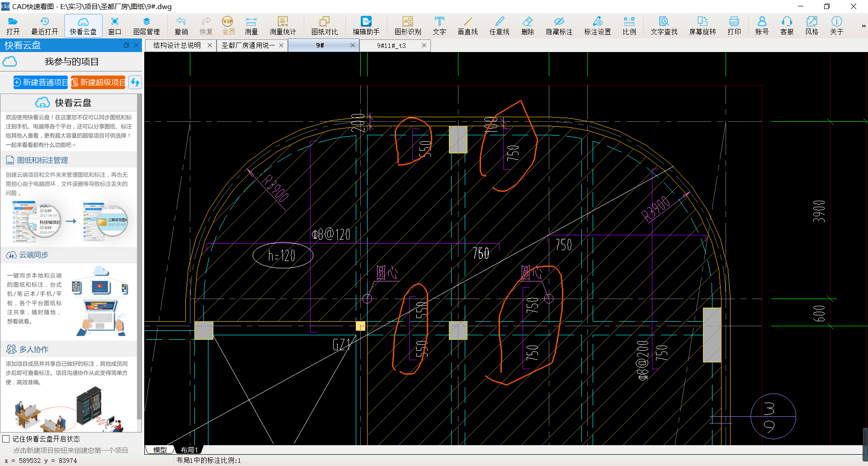Select the 图形识别 shape recognition tool
This screenshot has width=868, height=466.
[408, 26]
